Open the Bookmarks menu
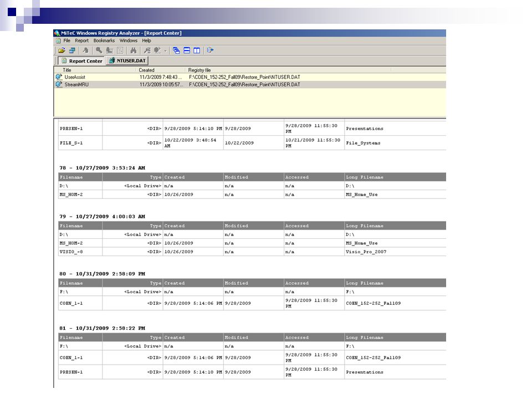This screenshot has width=532, height=399. [x=104, y=40]
